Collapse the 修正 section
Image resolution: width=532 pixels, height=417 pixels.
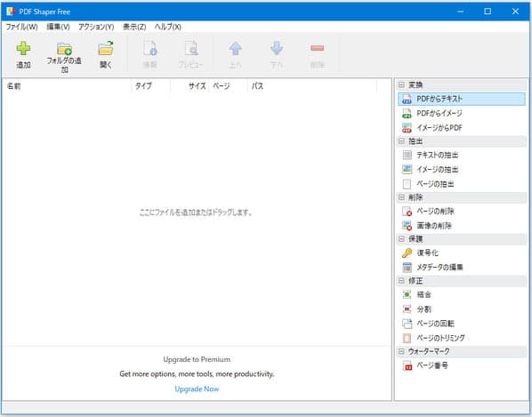401,280
